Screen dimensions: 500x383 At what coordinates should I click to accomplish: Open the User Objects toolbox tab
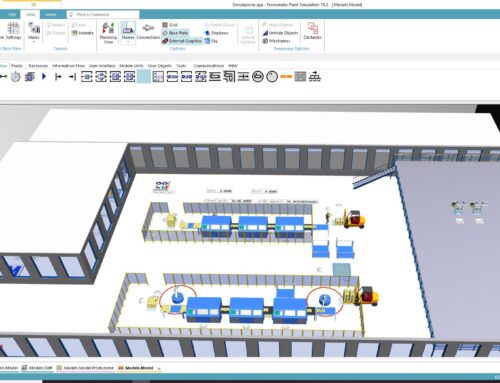tap(160, 66)
